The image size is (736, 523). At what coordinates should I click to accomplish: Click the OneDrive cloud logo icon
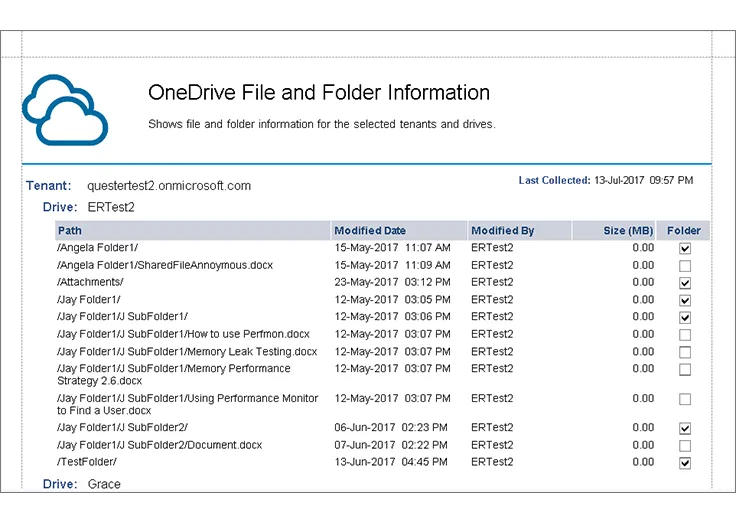(x=65, y=110)
